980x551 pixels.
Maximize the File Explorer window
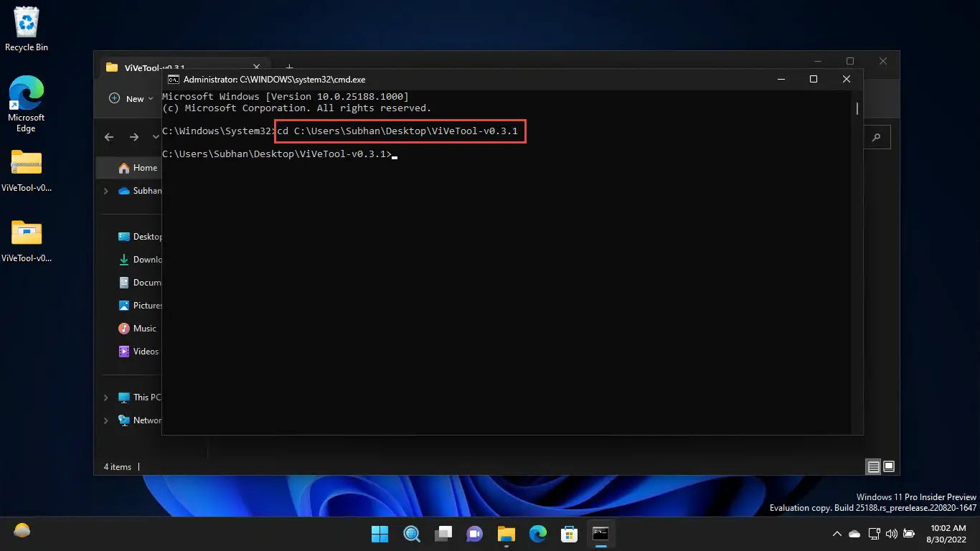tap(850, 61)
